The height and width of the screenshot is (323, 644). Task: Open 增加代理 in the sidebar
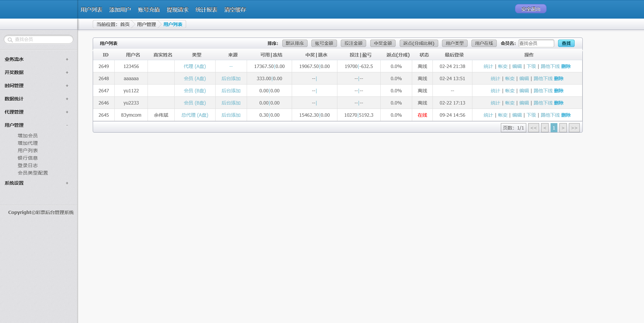pyautogui.click(x=28, y=143)
